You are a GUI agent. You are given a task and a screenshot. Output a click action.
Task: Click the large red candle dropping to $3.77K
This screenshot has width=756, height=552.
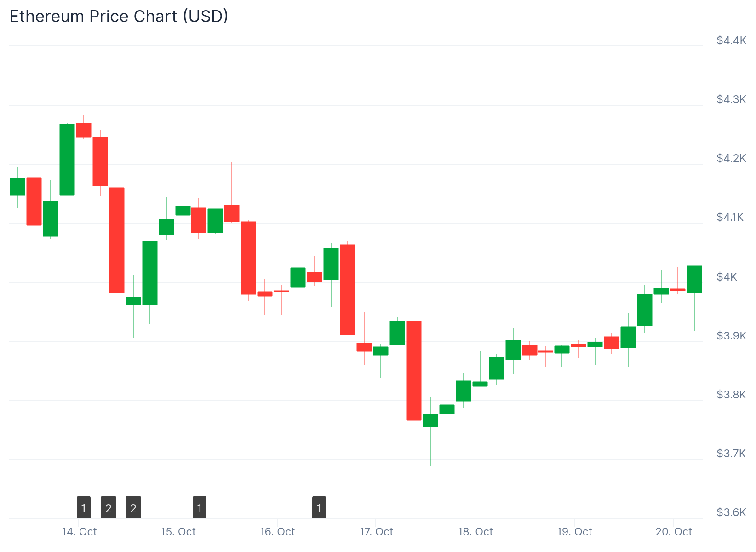(x=414, y=370)
